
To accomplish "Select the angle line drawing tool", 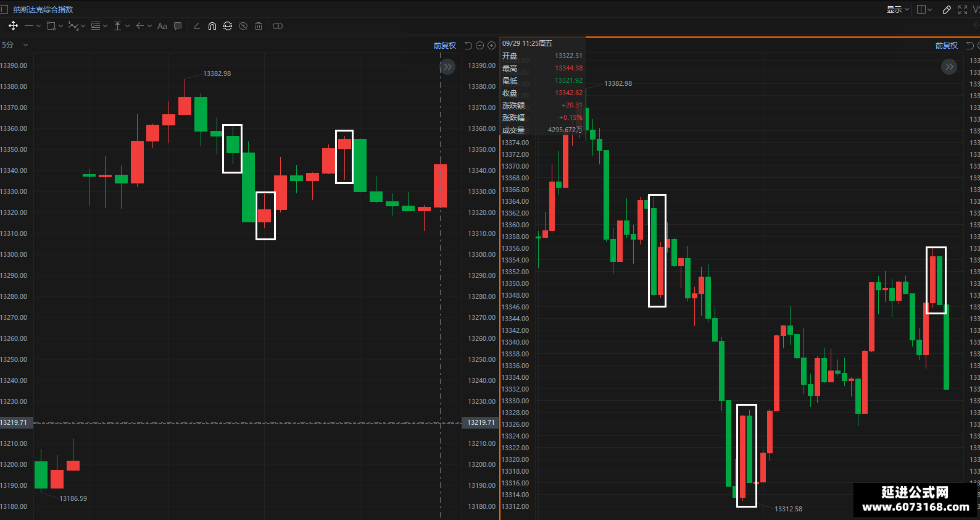I will pos(196,26).
